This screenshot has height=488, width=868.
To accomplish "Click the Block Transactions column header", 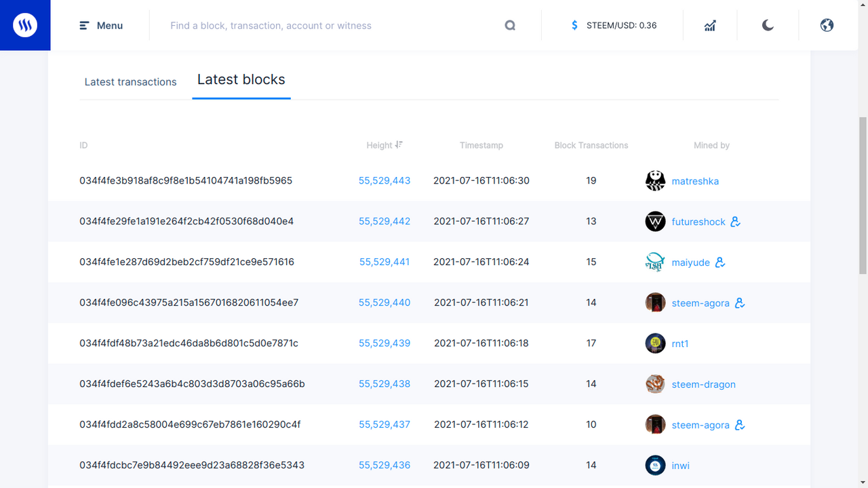I will pyautogui.click(x=591, y=145).
